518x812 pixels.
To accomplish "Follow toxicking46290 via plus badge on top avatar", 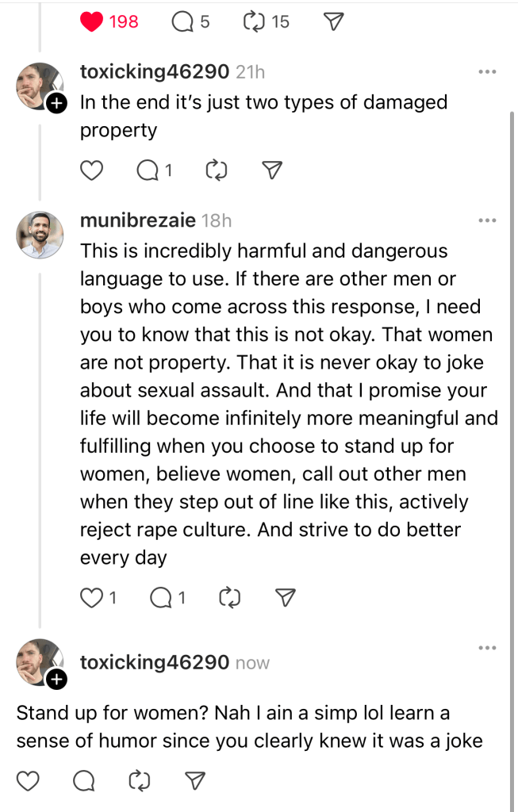I will pyautogui.click(x=56, y=104).
